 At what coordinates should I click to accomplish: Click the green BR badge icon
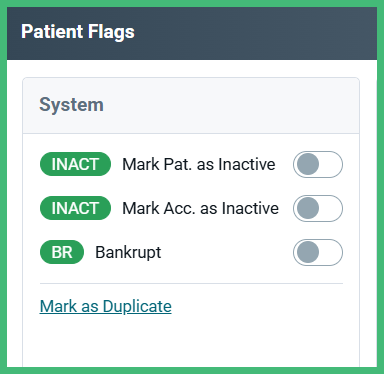click(62, 252)
